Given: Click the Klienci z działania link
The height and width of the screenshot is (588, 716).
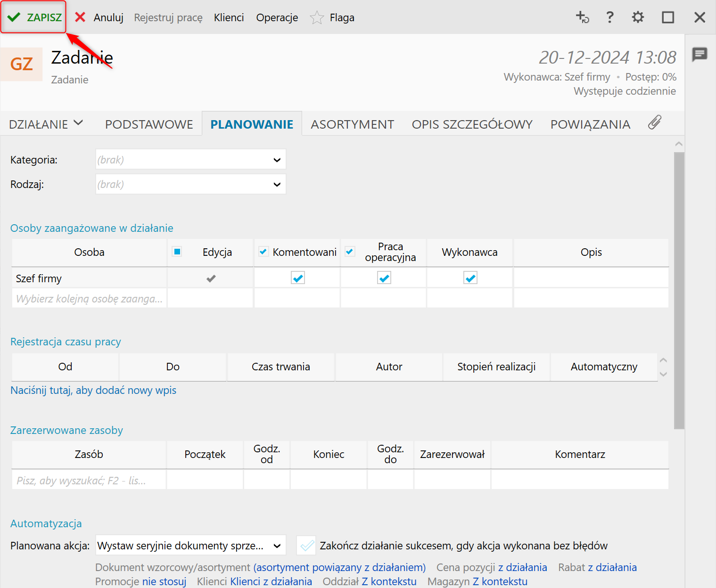Looking at the screenshot, I should (x=271, y=581).
